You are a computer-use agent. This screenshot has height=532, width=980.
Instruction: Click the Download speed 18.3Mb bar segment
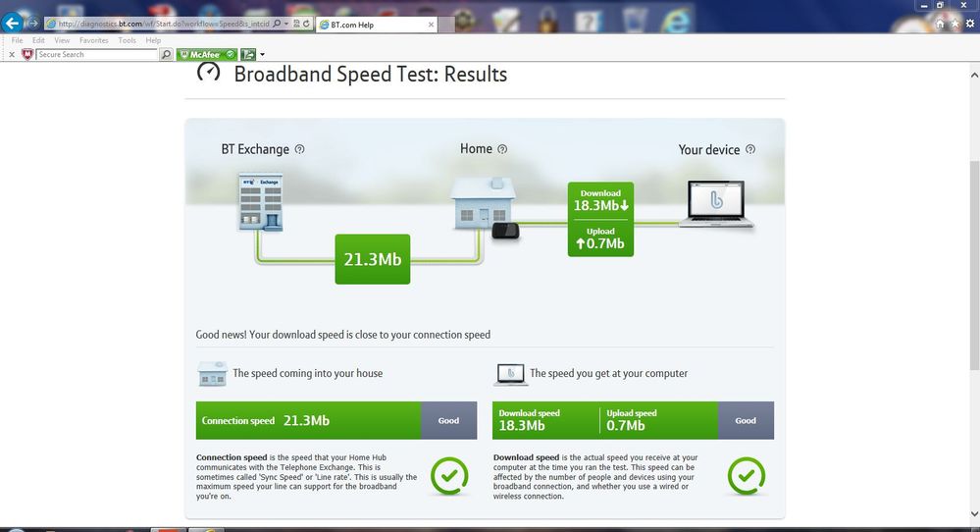(x=545, y=420)
